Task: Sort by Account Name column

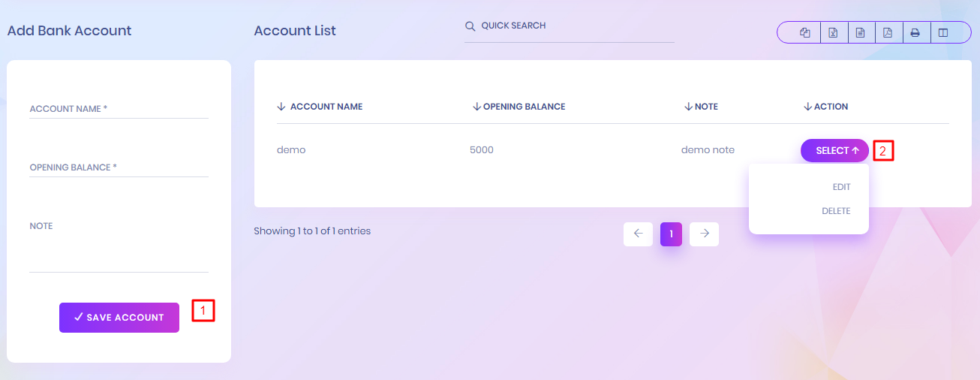Action: (326, 107)
